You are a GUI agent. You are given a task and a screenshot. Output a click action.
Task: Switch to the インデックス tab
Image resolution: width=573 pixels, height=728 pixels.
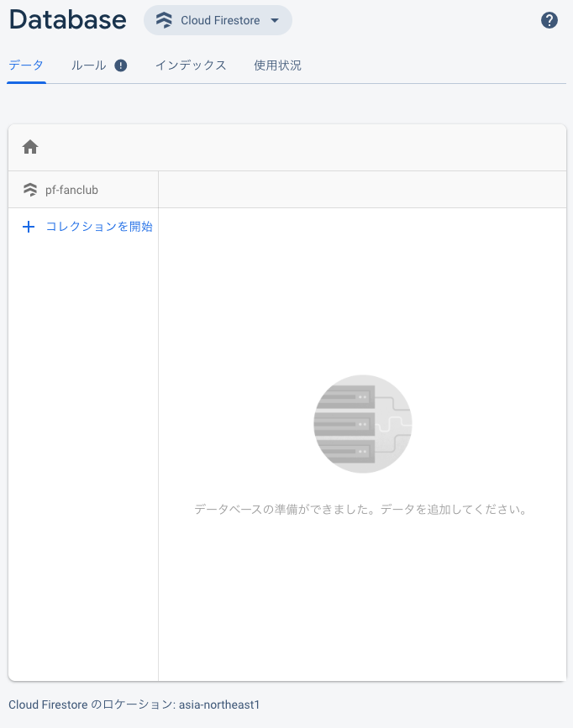191,64
